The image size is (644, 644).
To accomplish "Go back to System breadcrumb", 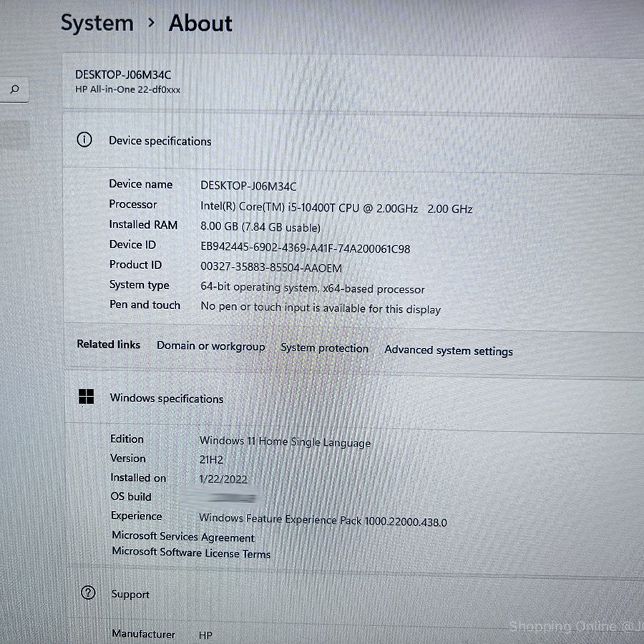I will point(97,23).
